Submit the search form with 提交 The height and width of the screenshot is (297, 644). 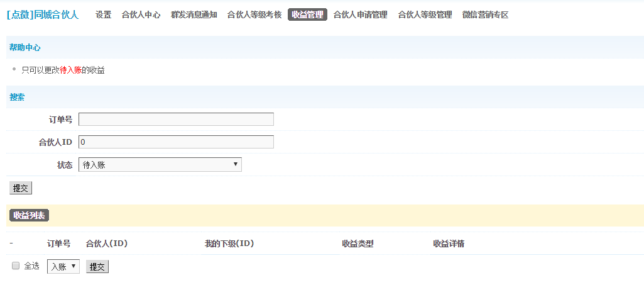point(21,188)
